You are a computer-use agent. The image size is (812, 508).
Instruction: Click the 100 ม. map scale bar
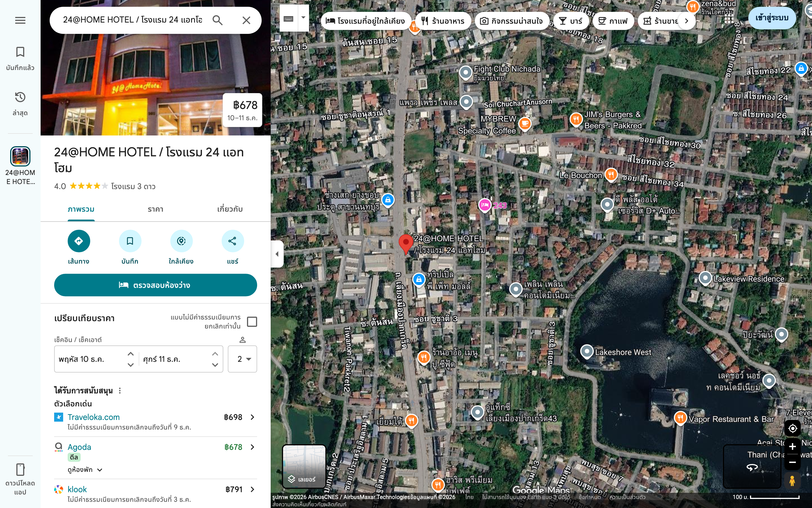tap(766, 497)
